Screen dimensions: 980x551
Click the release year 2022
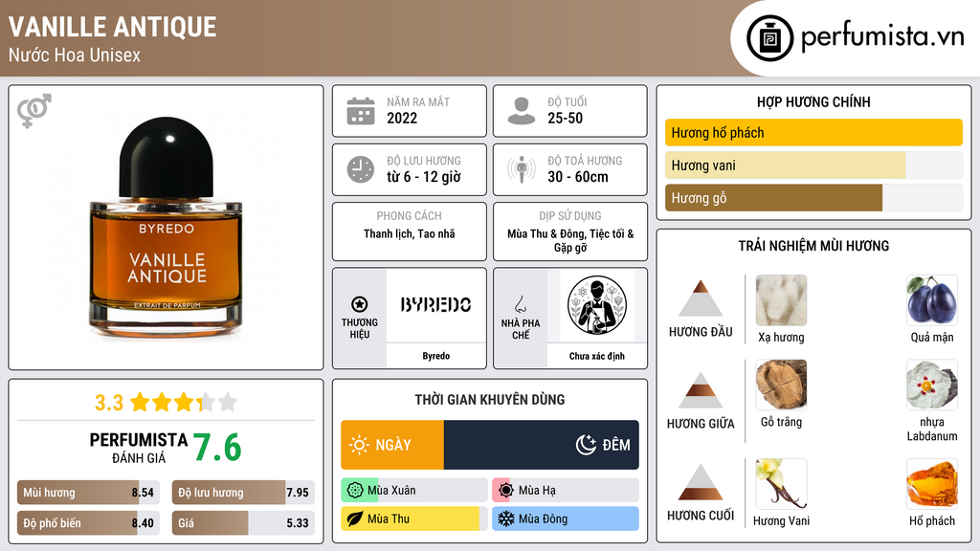402,118
